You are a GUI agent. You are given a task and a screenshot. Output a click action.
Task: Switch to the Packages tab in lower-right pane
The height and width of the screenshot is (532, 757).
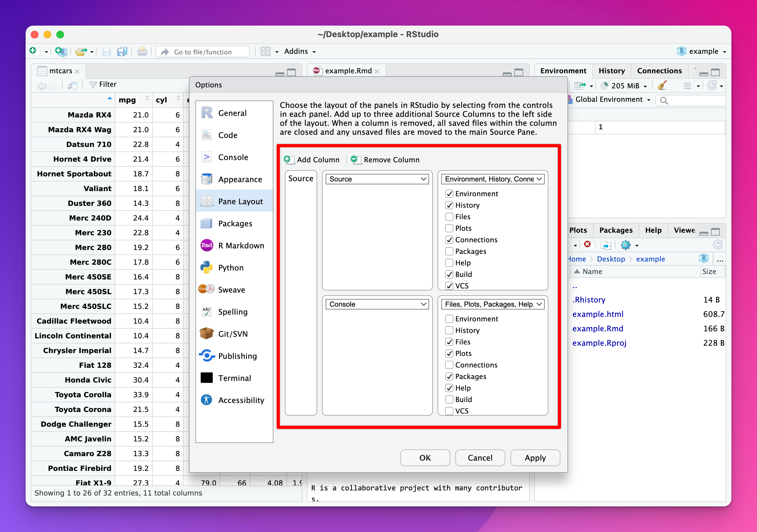click(x=616, y=230)
